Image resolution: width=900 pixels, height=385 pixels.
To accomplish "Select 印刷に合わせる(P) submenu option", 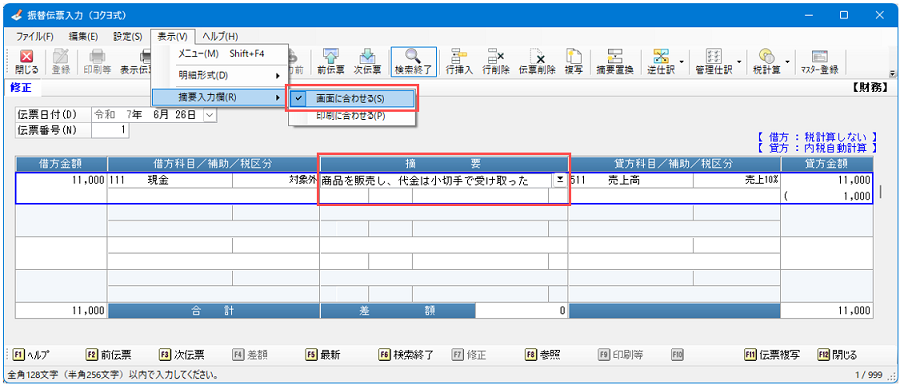I will (x=351, y=116).
